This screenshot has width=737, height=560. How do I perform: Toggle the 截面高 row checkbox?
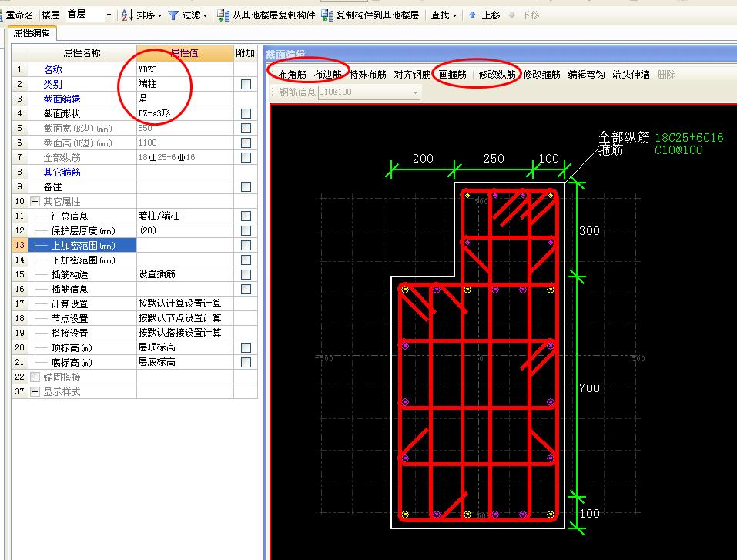click(246, 143)
